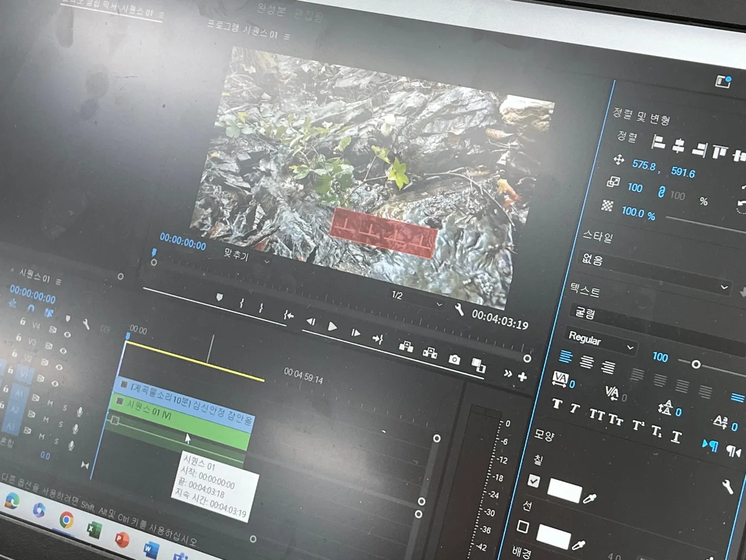Apply faux italic with the slanted T
Image resolution: width=746 pixels, height=560 pixels.
coord(575,408)
